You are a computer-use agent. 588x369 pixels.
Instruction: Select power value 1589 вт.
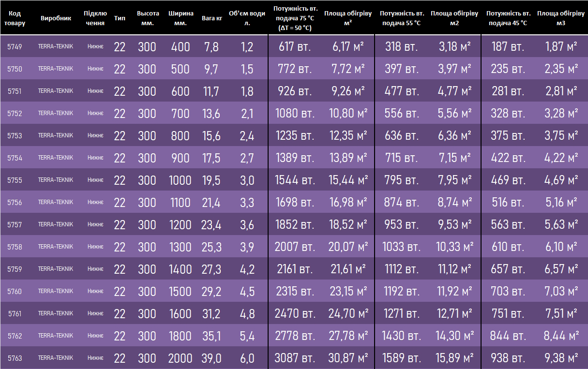coord(401,358)
